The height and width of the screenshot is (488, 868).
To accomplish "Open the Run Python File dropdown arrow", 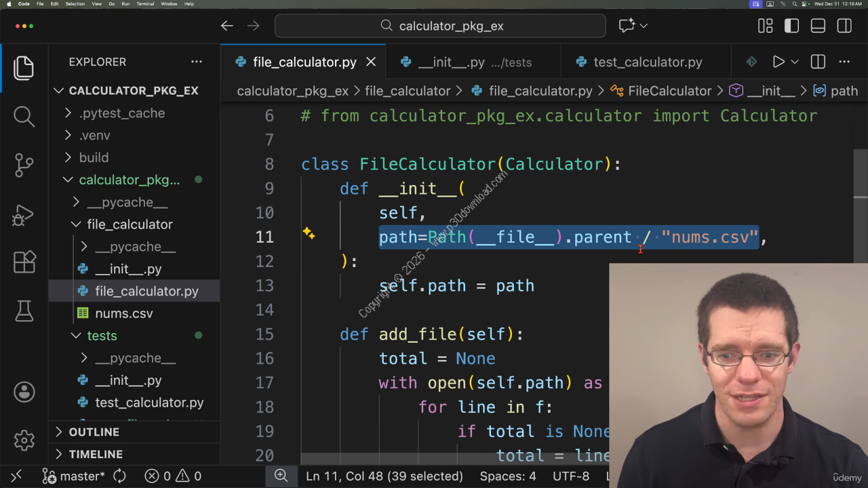I will [795, 62].
